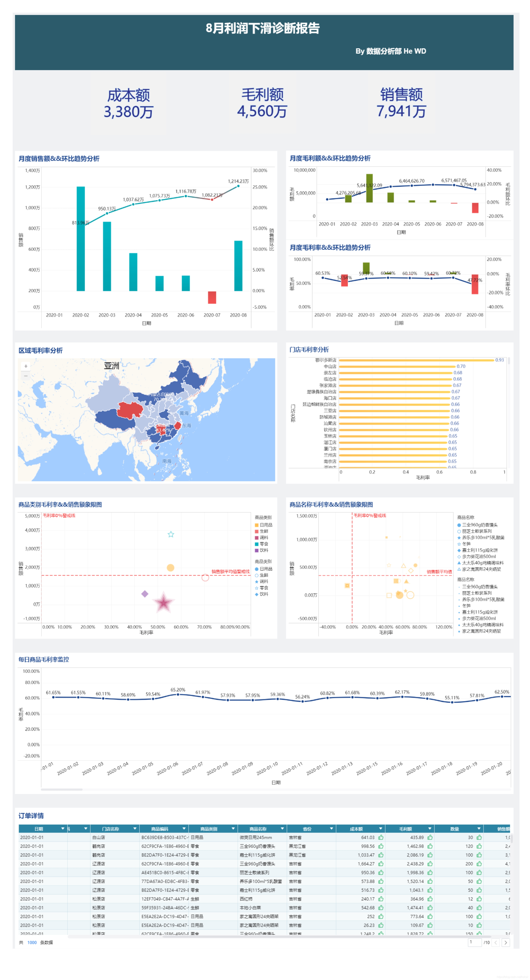Click teal 零食 color legend swatch
Screen dimensions: 530x980
click(256, 544)
